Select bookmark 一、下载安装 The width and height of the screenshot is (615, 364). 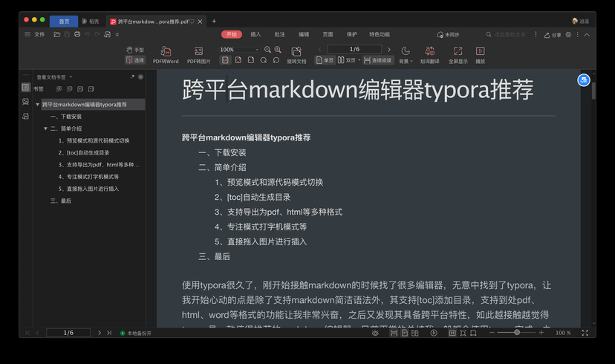pyautogui.click(x=66, y=117)
